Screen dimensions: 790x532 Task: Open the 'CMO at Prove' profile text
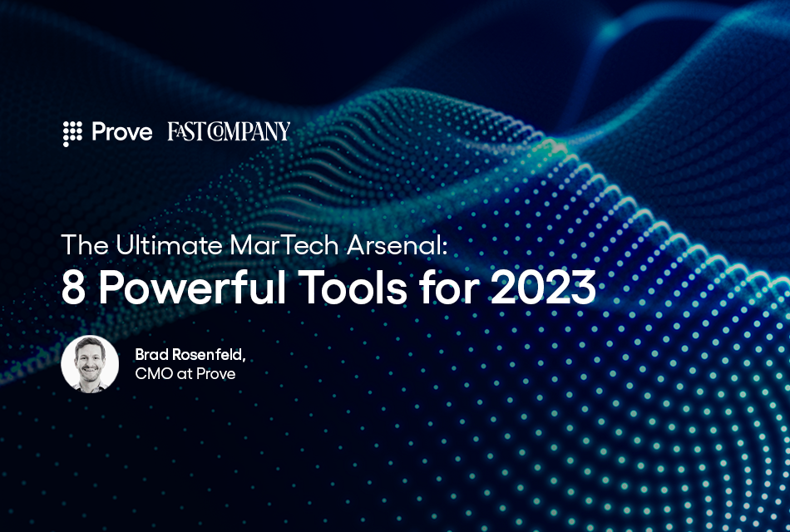pos(185,374)
